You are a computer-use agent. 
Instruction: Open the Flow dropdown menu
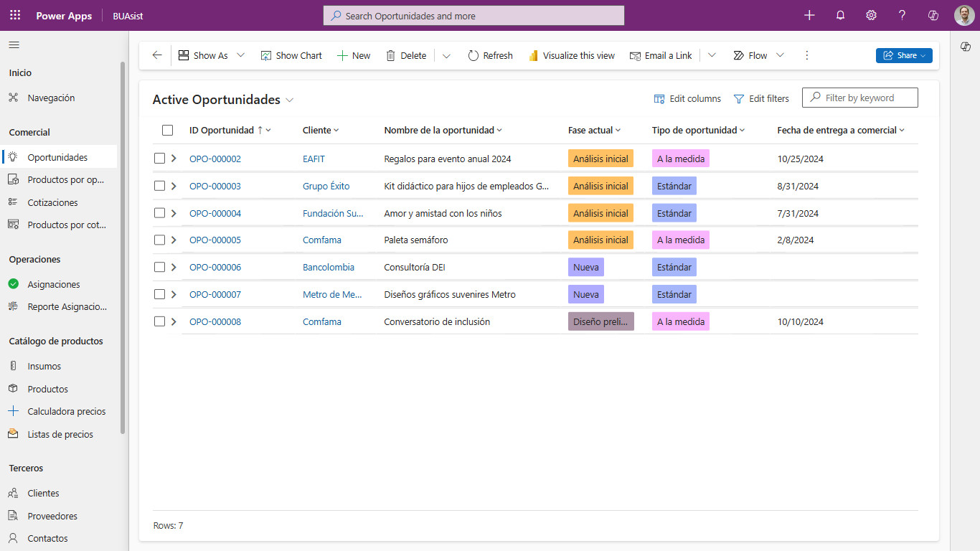pos(758,55)
